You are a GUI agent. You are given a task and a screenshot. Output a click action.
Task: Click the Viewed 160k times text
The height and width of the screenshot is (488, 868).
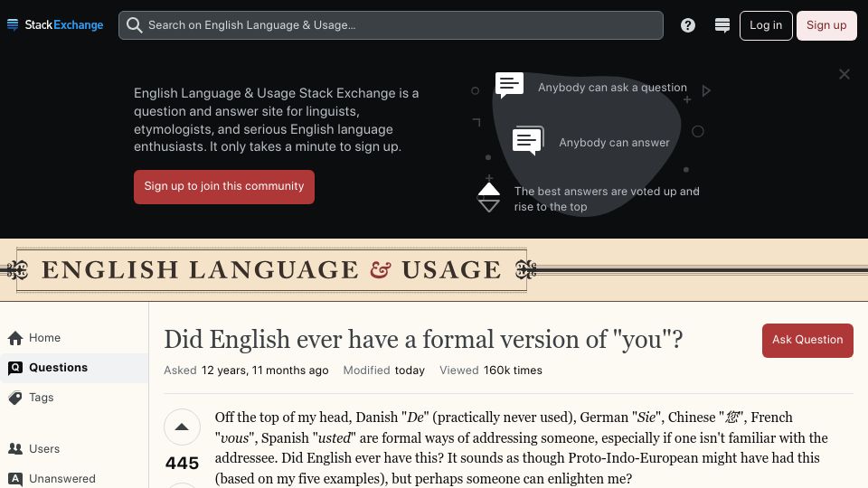click(x=491, y=371)
